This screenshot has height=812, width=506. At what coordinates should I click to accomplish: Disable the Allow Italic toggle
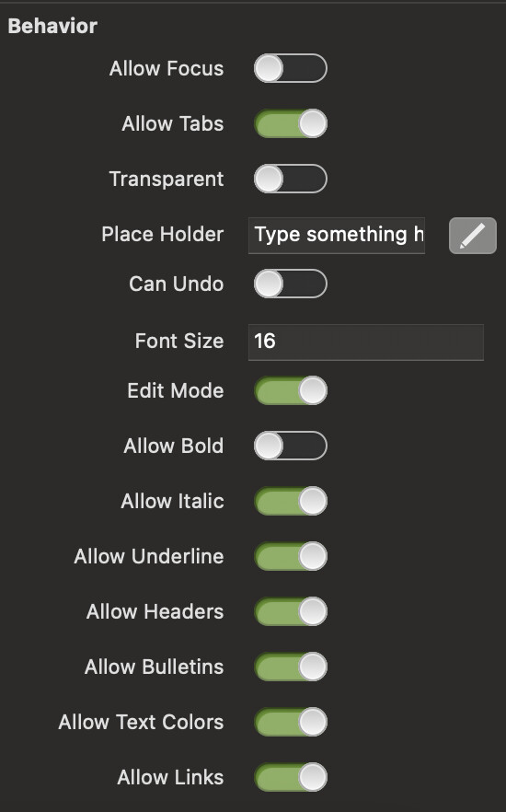click(x=290, y=501)
